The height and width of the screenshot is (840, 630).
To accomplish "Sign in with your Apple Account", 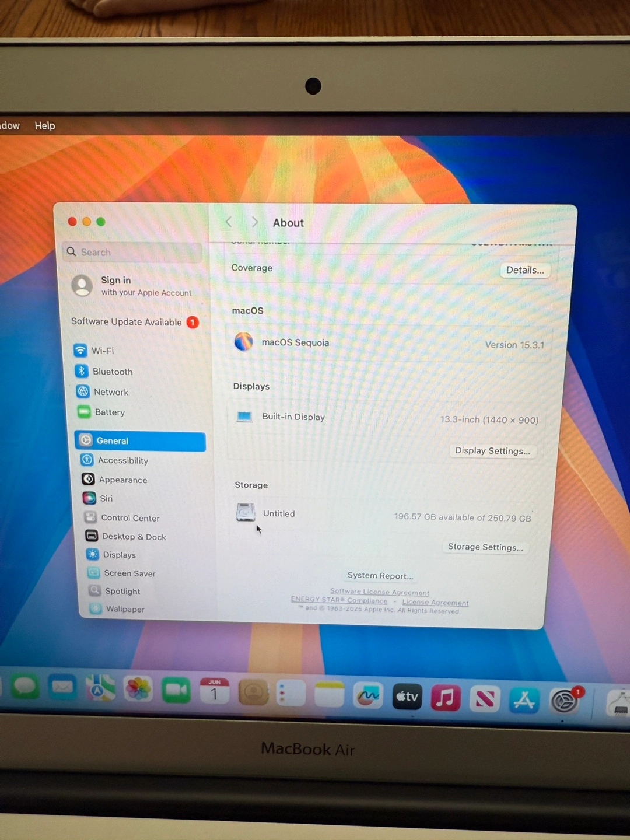I will pyautogui.click(x=133, y=286).
